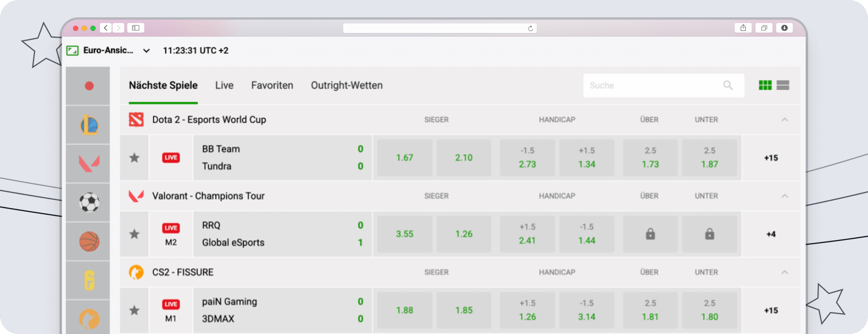Click the locked Über market for RRQ

point(650,234)
